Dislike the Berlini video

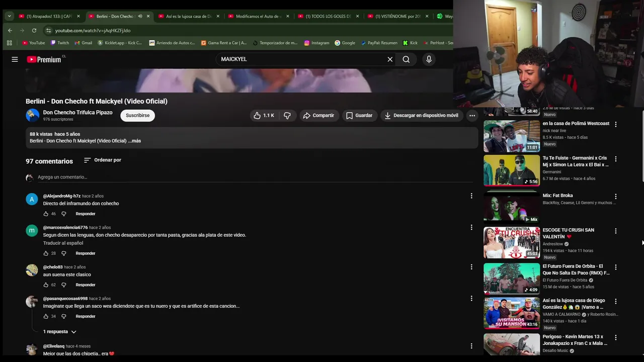tap(287, 116)
